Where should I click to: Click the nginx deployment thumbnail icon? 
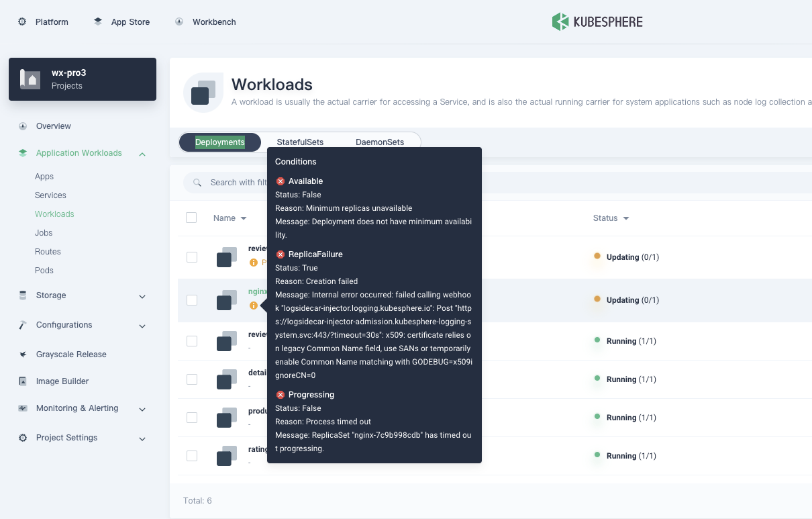pos(225,300)
